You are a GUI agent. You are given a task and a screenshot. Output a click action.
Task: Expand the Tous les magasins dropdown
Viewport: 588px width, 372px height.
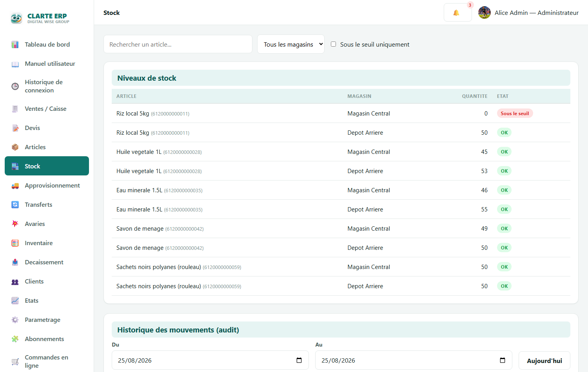[291, 44]
